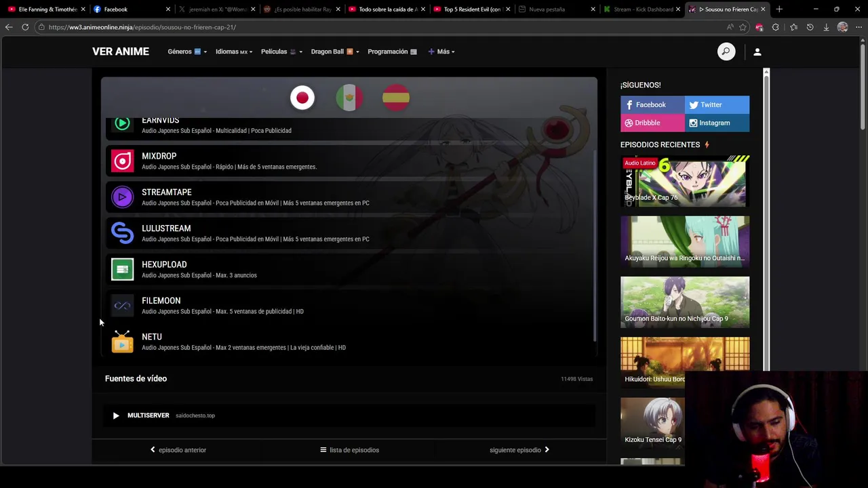Play the MULTISERVER video source
Image resolution: width=868 pixels, height=488 pixels.
[350, 415]
